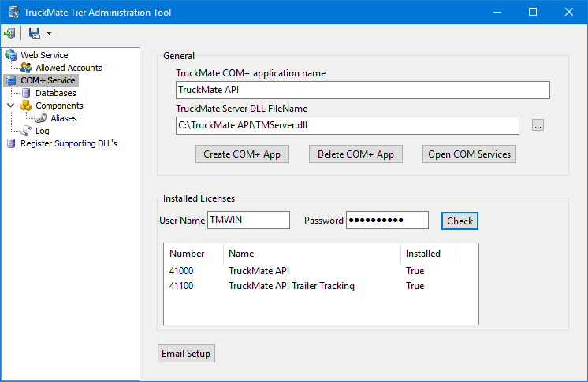The image size is (588, 382).
Task: Select the Aliases tree item
Action: (x=64, y=118)
